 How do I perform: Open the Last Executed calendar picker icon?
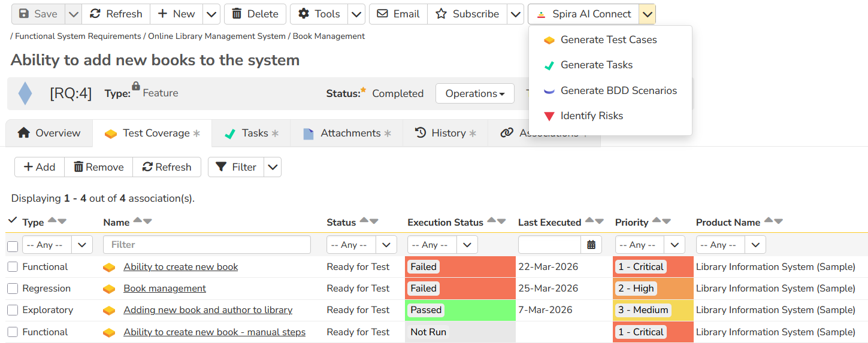591,245
